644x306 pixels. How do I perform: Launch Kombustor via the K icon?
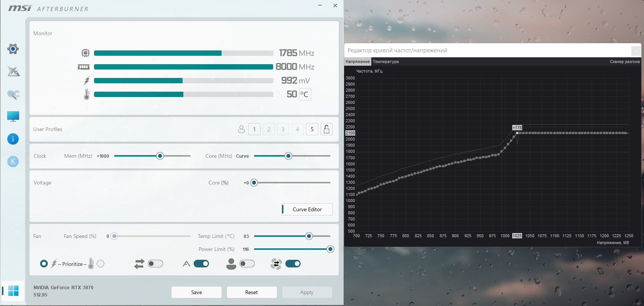point(13,162)
